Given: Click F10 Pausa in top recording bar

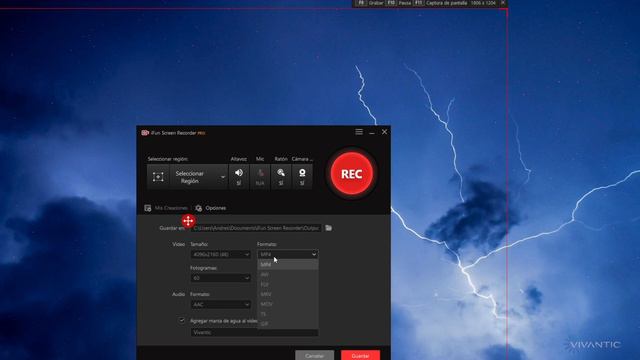Looking at the screenshot, I should [x=399, y=3].
